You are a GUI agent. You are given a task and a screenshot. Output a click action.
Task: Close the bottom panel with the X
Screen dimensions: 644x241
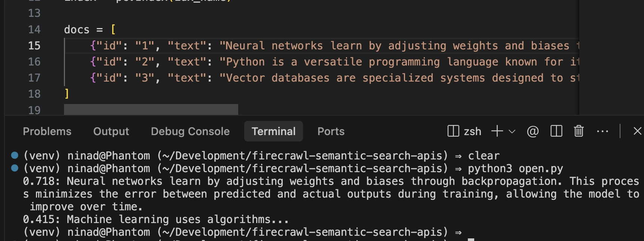(637, 131)
